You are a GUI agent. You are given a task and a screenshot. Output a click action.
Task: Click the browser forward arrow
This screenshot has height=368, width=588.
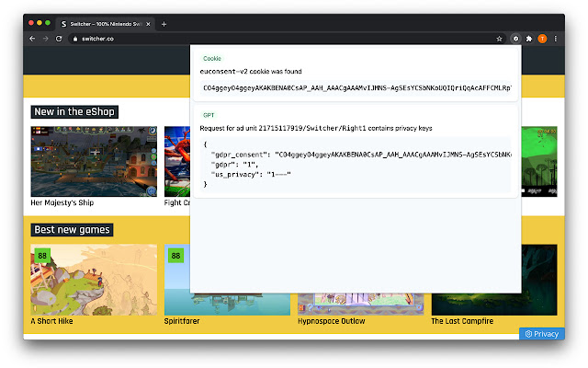[x=45, y=39]
